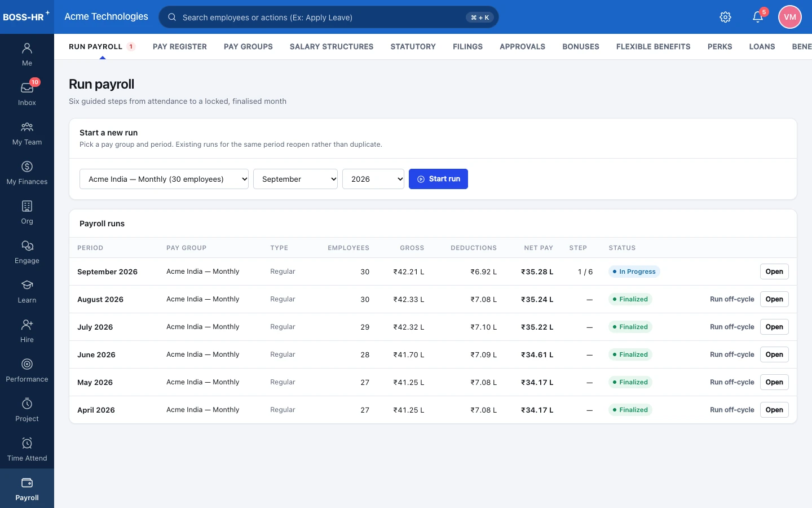
Task: Go to My Team in sidebar
Action: (x=27, y=133)
